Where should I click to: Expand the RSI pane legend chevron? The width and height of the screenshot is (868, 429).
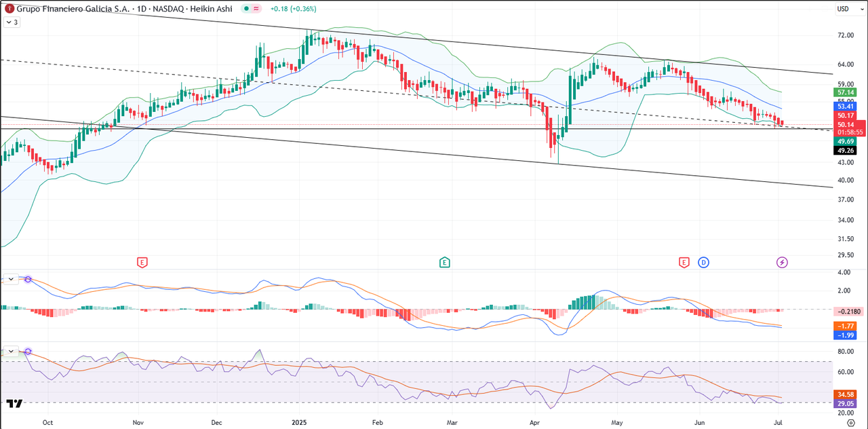tap(12, 351)
